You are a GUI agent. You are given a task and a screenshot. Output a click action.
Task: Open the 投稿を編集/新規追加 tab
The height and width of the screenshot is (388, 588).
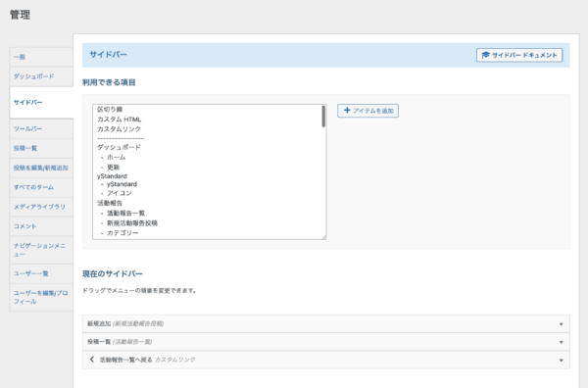pos(41,168)
